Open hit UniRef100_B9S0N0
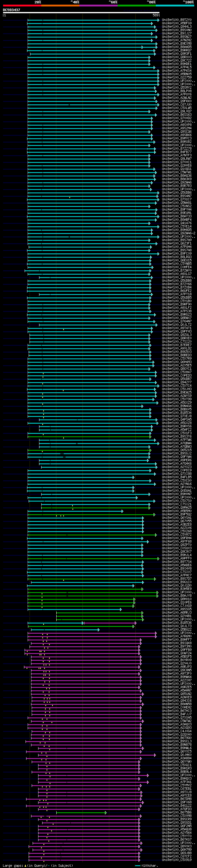This screenshot has width=197, height=868. (x=177, y=30)
